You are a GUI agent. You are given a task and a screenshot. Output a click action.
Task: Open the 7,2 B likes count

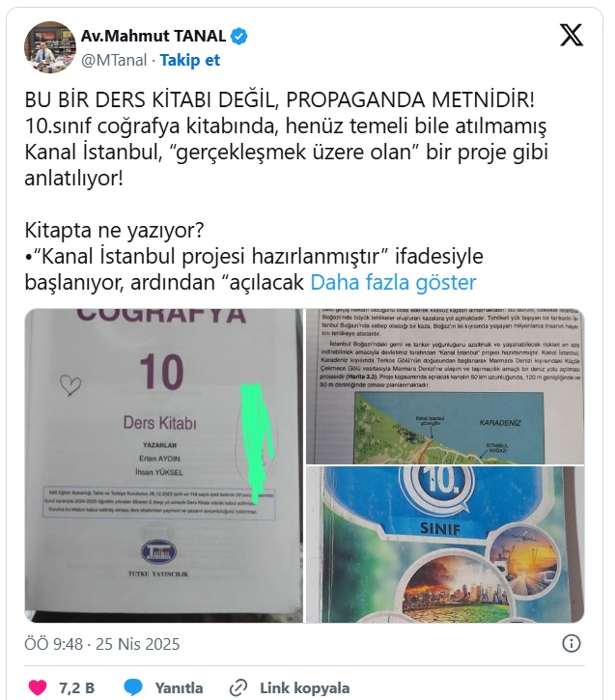(77, 687)
